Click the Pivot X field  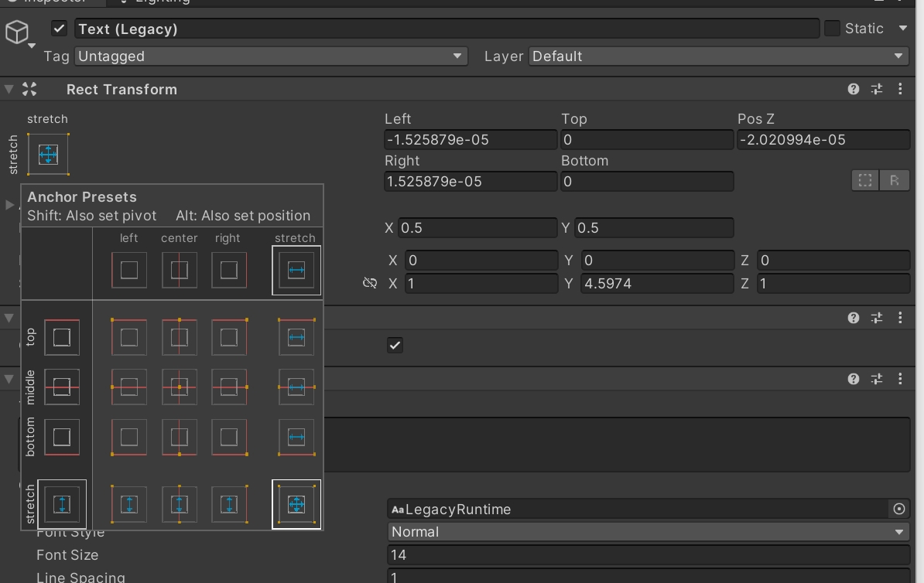pyautogui.click(x=477, y=228)
